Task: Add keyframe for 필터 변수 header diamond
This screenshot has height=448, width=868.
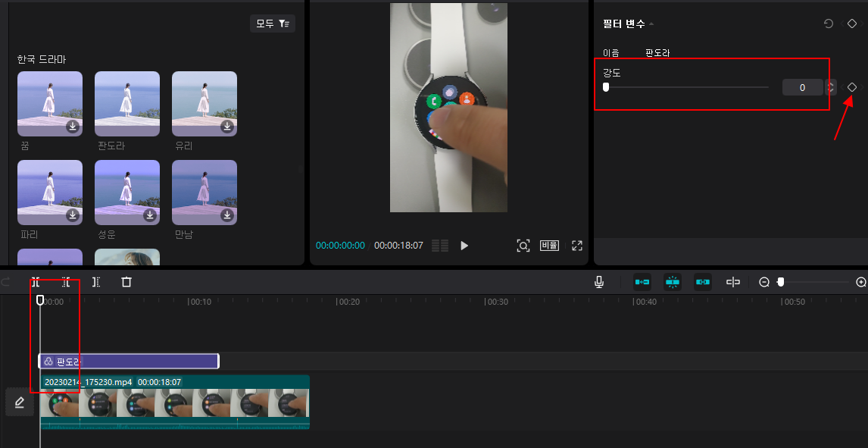Action: [x=852, y=23]
